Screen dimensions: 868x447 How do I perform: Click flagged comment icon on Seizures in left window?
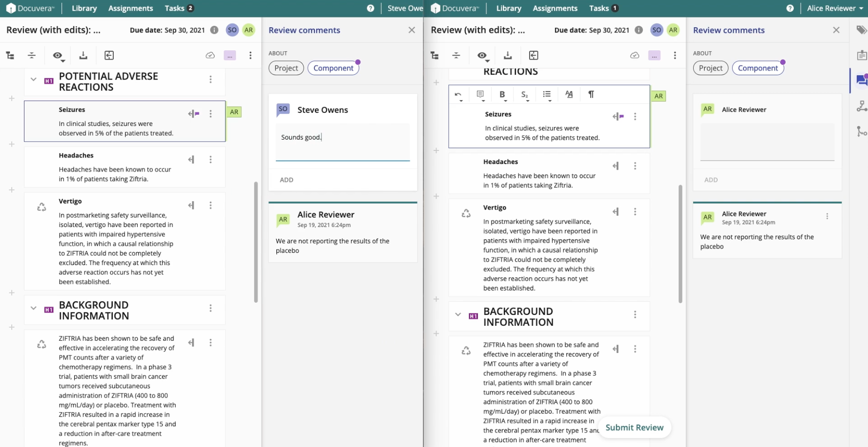click(194, 114)
